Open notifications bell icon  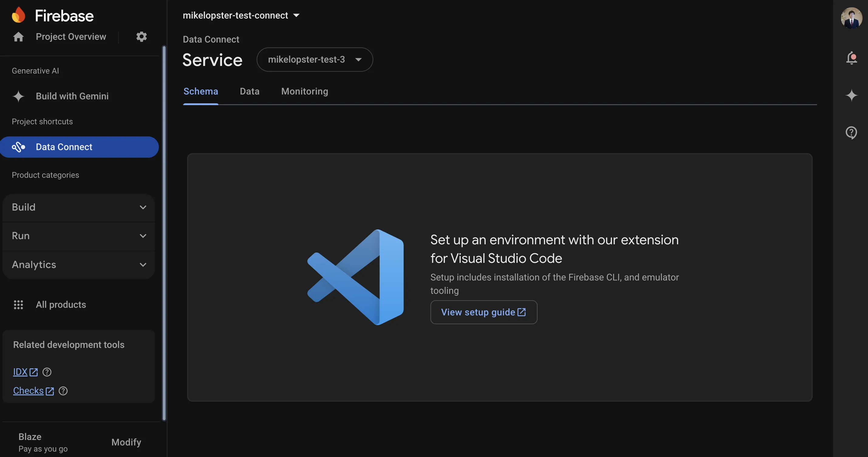852,58
